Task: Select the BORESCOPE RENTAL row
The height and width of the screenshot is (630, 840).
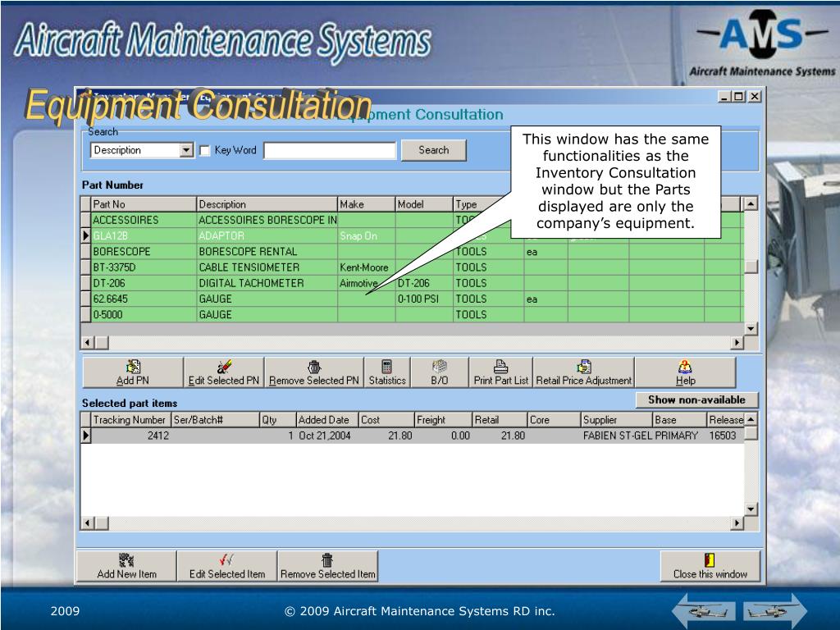Action: pyautogui.click(x=412, y=252)
